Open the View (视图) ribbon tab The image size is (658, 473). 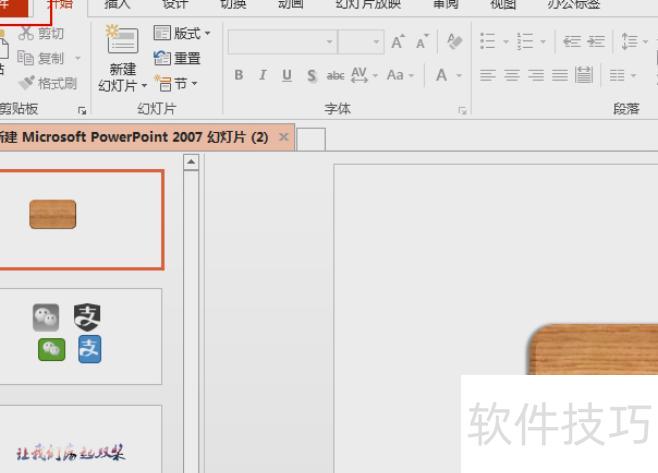tap(503, 5)
